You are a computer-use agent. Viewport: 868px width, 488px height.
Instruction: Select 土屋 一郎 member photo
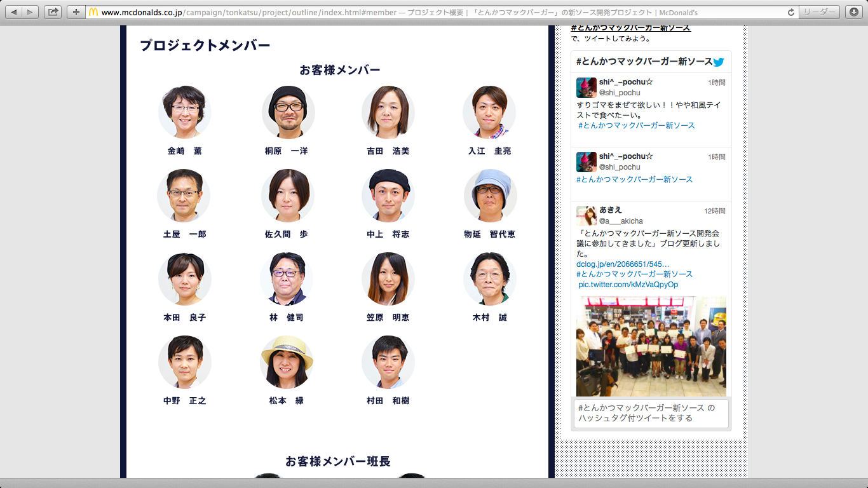click(x=184, y=195)
